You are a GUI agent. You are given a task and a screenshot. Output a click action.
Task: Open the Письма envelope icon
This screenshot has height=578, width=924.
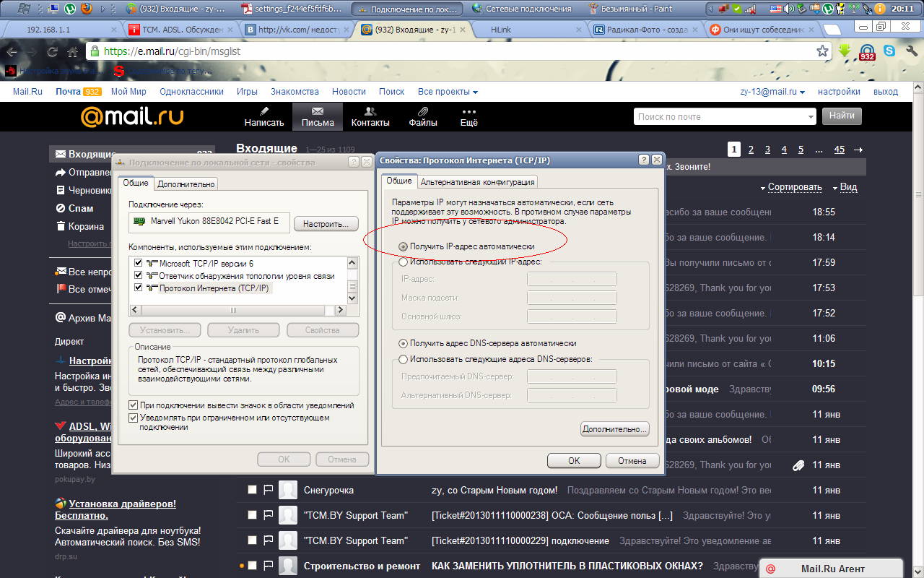318,111
